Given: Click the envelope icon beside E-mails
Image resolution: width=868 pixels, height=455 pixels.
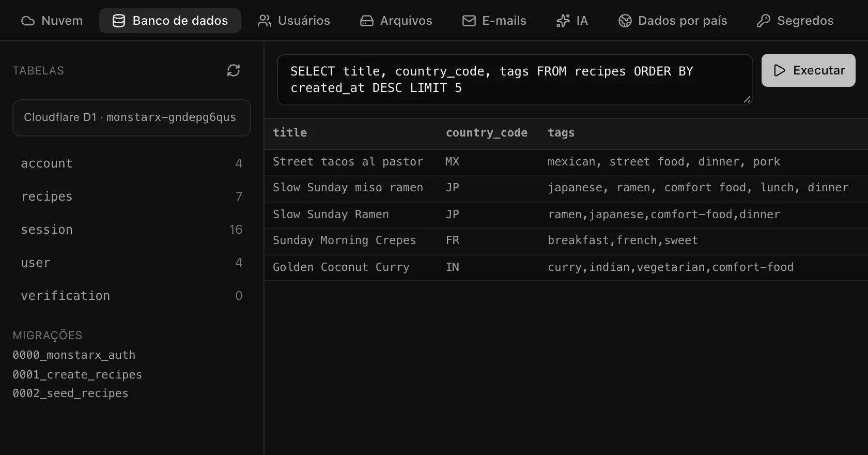Looking at the screenshot, I should tap(469, 21).
